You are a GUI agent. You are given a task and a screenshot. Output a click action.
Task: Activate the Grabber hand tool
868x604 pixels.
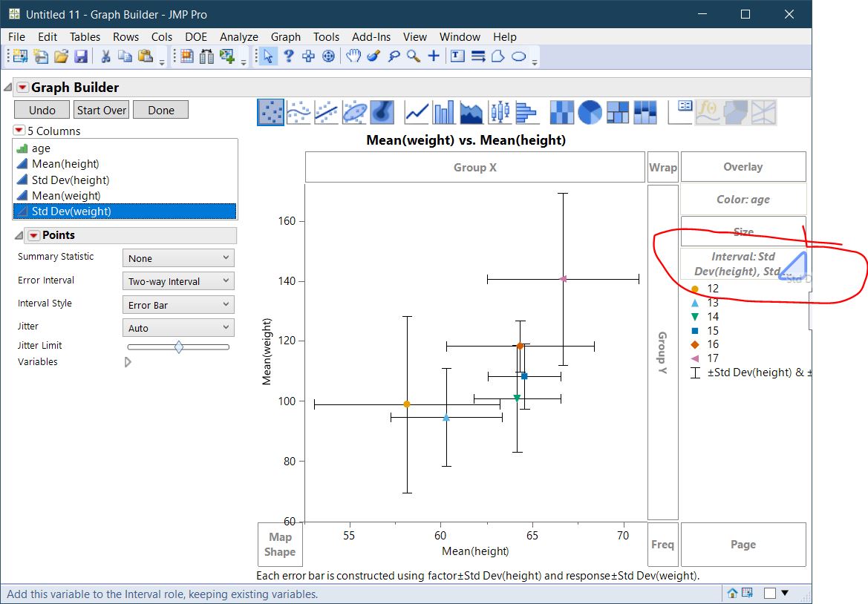(354, 56)
